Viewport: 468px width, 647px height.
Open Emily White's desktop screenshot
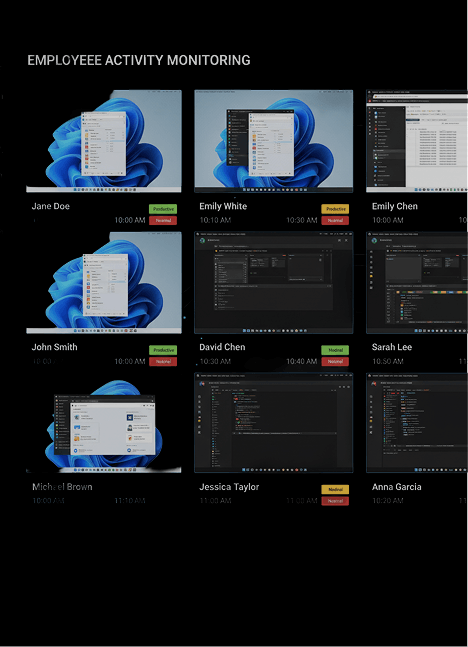(274, 141)
